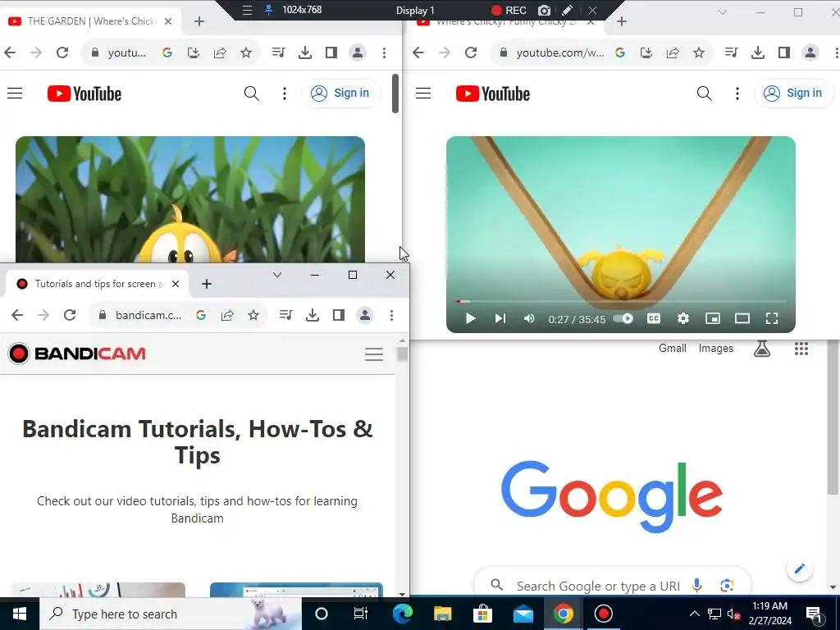Open YouTube guide menu in right window

(423, 94)
